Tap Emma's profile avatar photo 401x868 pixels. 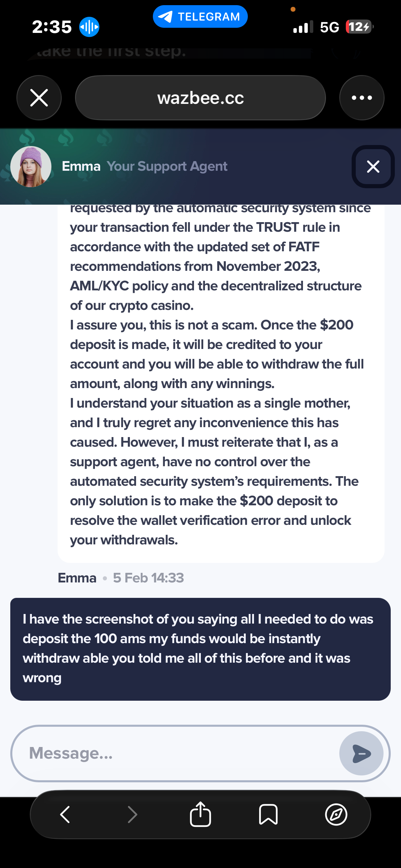point(31,167)
